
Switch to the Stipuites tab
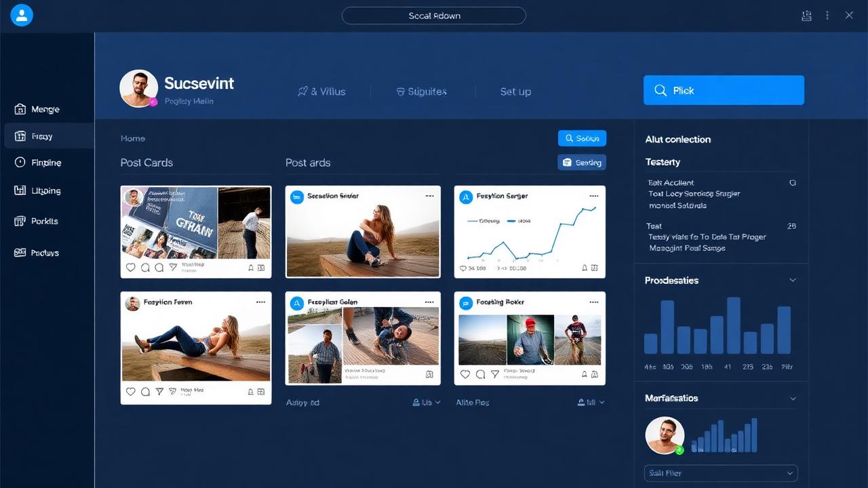point(421,91)
